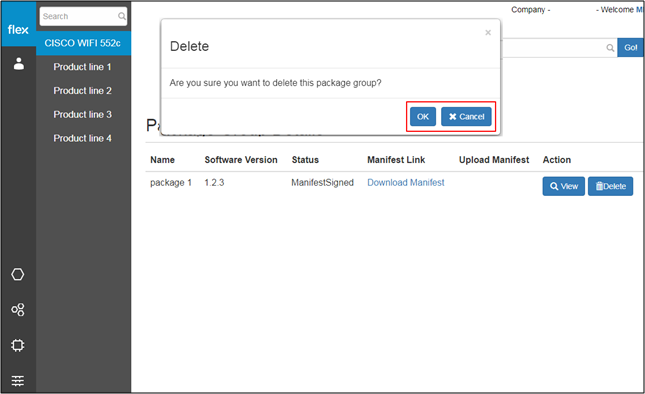Open Product line 3
This screenshot has height=394, width=645.
[82, 115]
